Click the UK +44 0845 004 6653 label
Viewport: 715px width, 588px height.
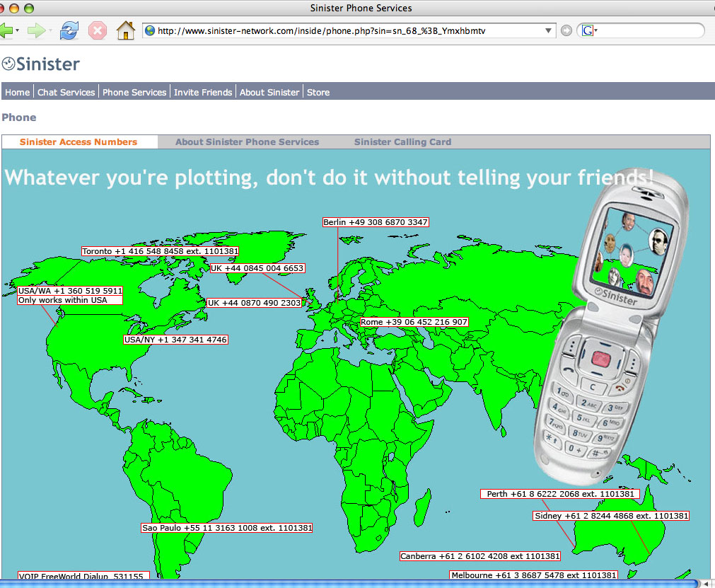tap(257, 268)
